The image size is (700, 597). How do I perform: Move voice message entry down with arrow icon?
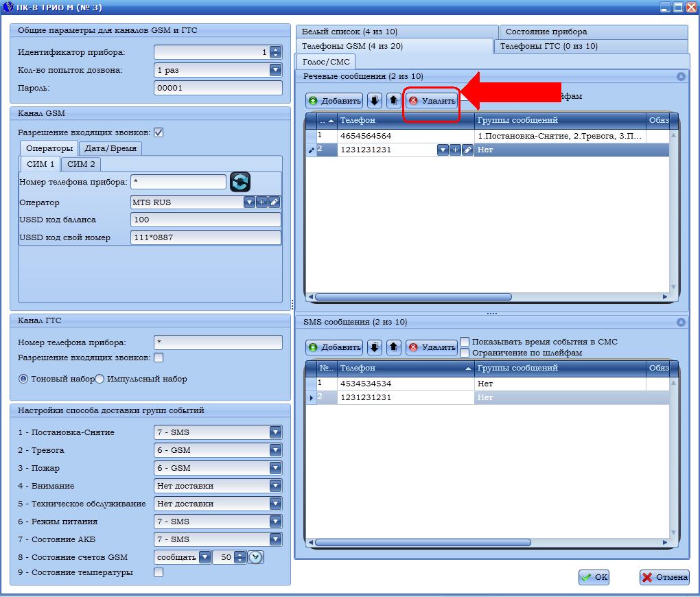(375, 101)
